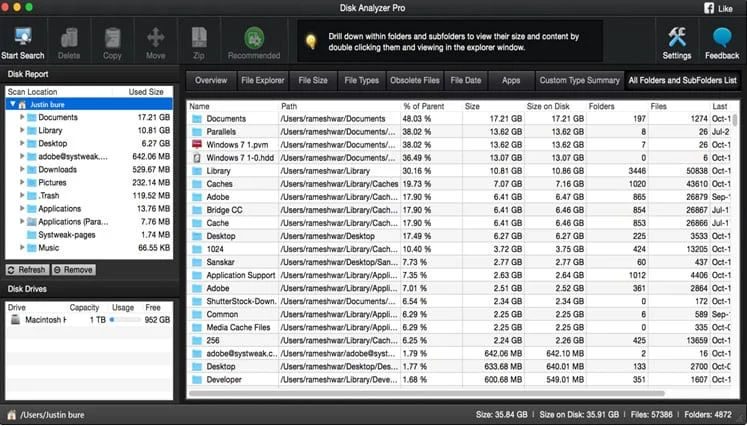The image size is (747, 426).
Task: Click the vertical scrollbar of the table
Action: (735, 120)
